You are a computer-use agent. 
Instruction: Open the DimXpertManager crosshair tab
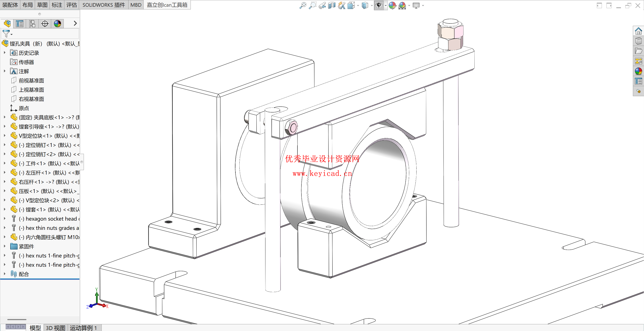[x=45, y=24]
